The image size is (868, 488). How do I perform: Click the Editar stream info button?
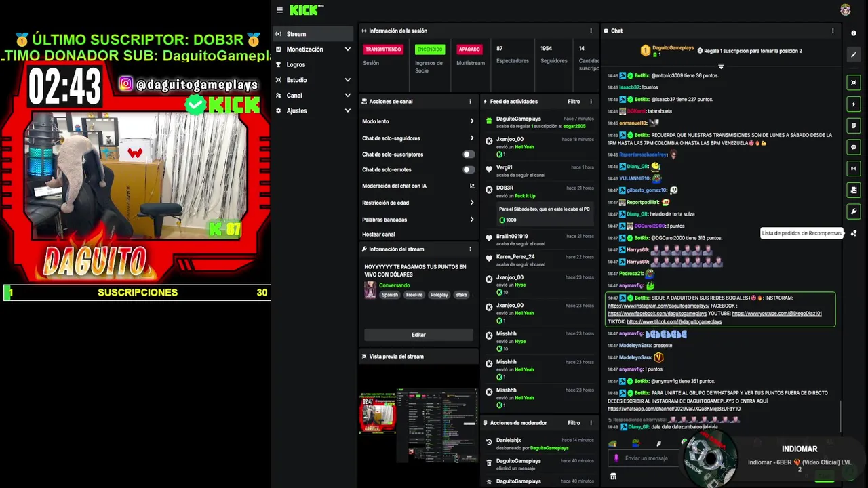point(418,335)
